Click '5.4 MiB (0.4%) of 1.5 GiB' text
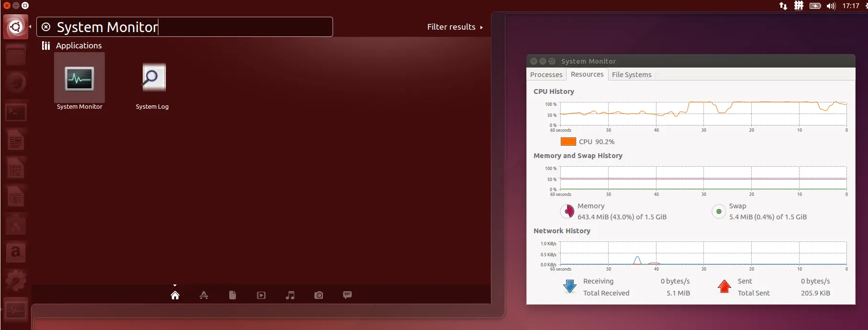868x330 pixels. click(x=768, y=217)
